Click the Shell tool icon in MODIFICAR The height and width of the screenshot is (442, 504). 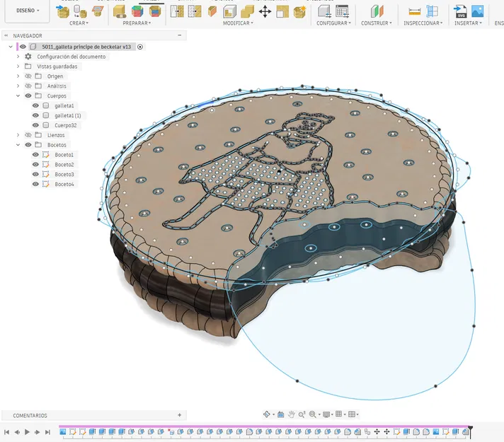pyautogui.click(x=229, y=12)
